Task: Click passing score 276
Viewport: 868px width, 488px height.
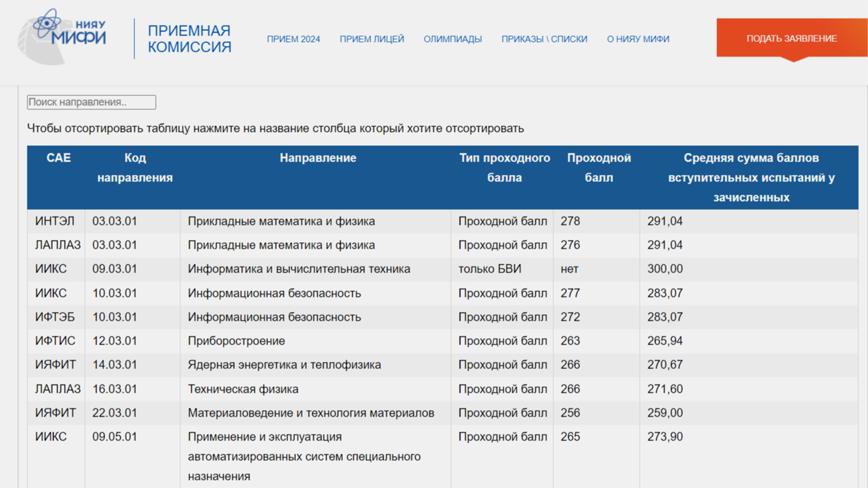Action: tap(570, 245)
